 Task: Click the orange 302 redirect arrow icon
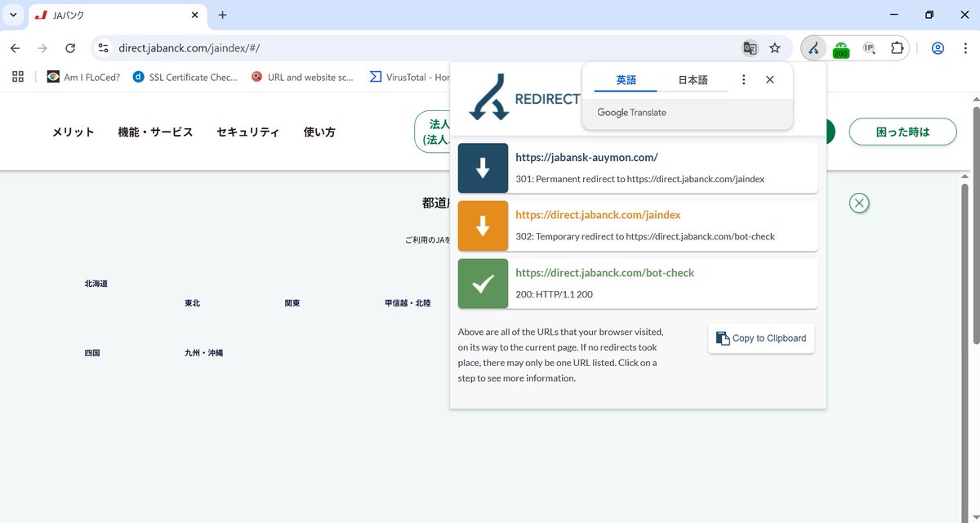(483, 226)
